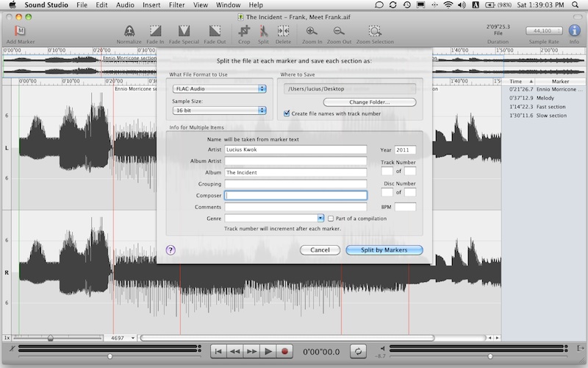This screenshot has height=368, width=588.
Task: Select the Fade In tool
Action: 155,31
